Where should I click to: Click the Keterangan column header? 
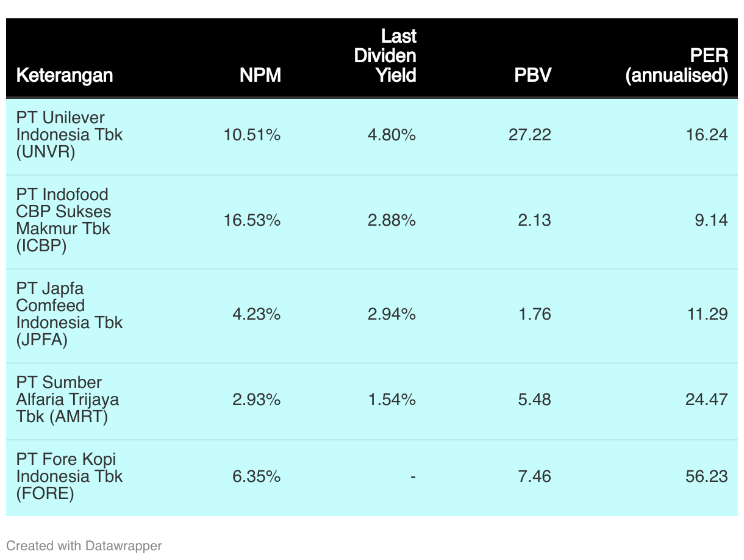(65, 75)
